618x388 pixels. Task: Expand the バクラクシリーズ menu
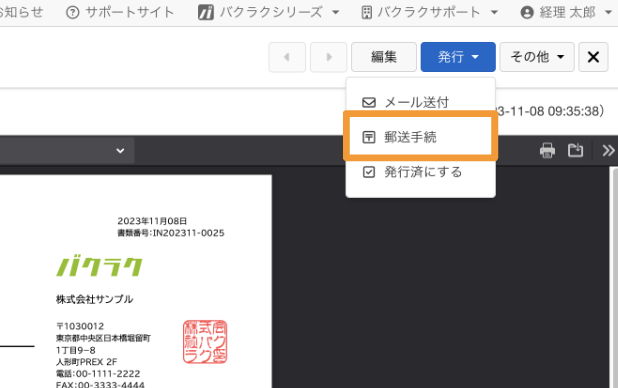(x=268, y=13)
